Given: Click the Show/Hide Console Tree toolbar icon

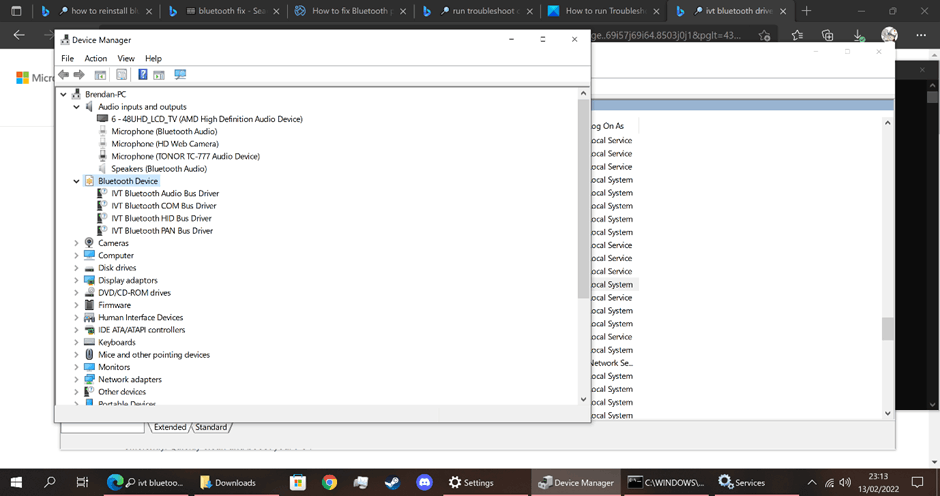Looking at the screenshot, I should click(100, 74).
